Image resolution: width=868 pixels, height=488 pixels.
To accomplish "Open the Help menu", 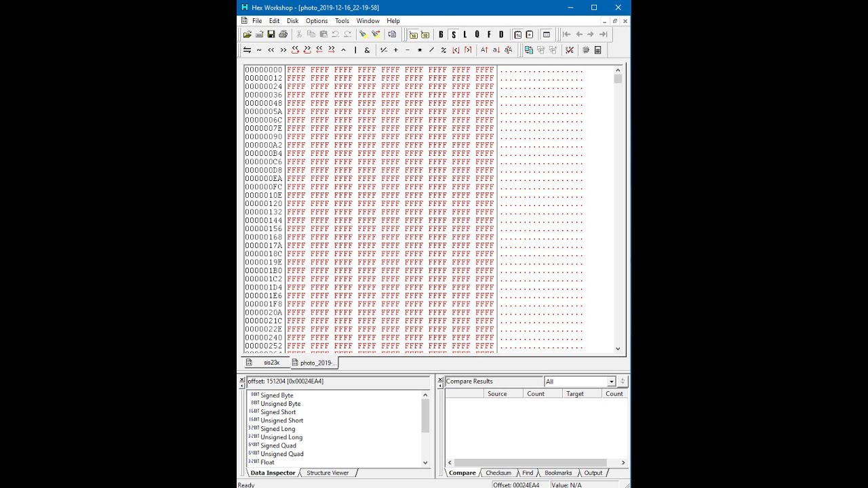I will pos(393,21).
